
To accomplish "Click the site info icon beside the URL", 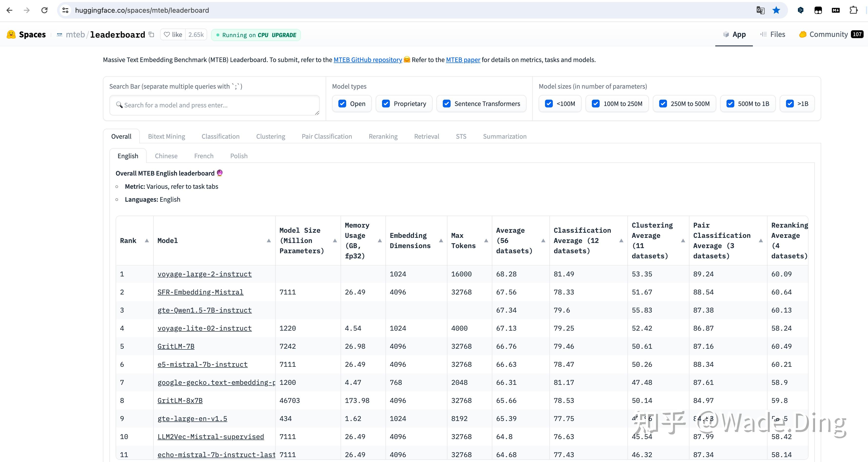I will [x=66, y=10].
